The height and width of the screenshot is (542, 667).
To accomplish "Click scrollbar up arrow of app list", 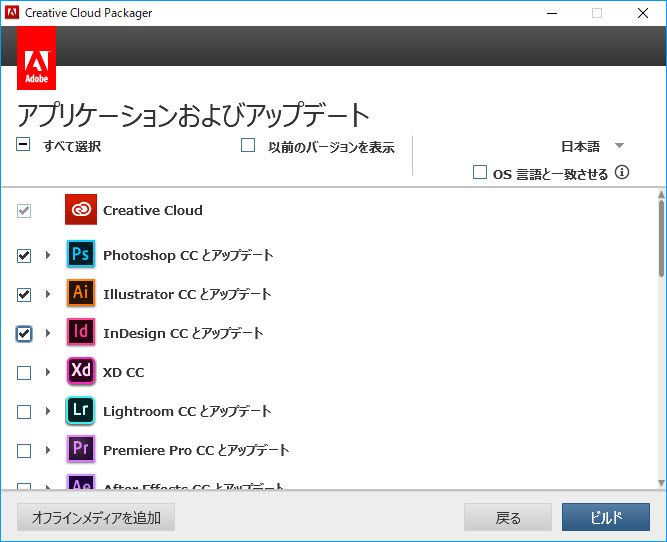I will (661, 194).
